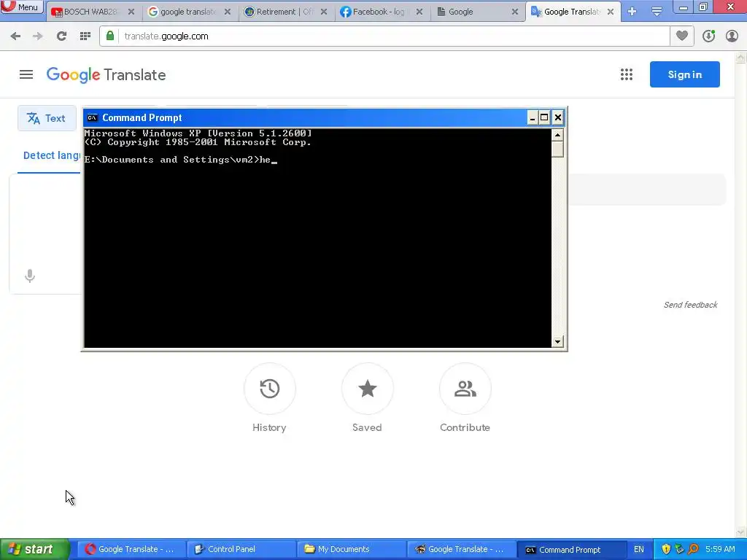Switch to the BOSCH WAB28 tab
747x560 pixels.
click(90, 12)
